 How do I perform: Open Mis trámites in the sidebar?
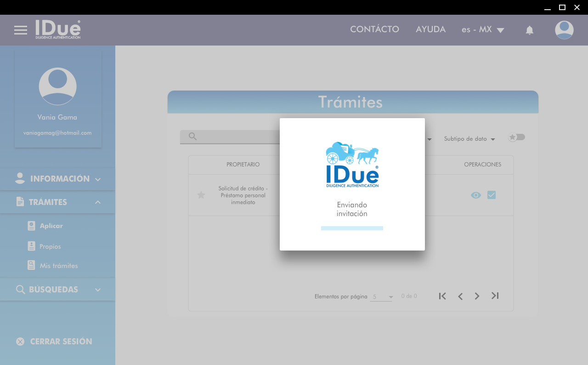click(x=58, y=266)
